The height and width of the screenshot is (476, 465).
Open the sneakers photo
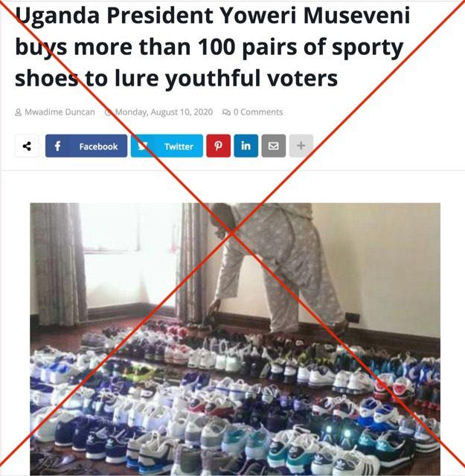[x=235, y=339]
